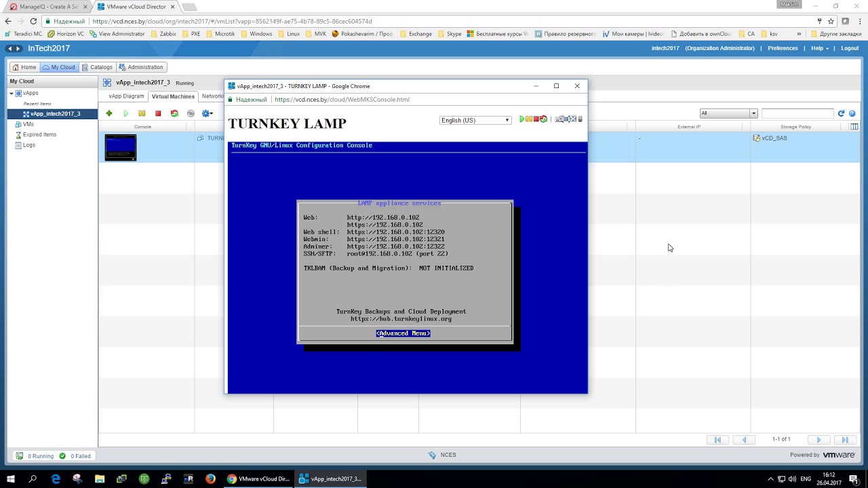Open Zabbix bookmark folder
The height and width of the screenshot is (488, 868).
[163, 34]
